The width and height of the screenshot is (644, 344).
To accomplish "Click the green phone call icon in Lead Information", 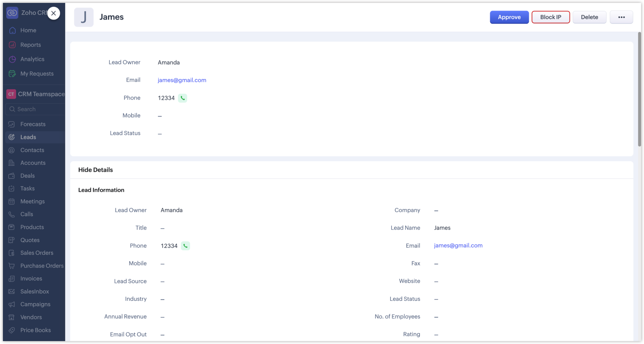I will pos(185,246).
